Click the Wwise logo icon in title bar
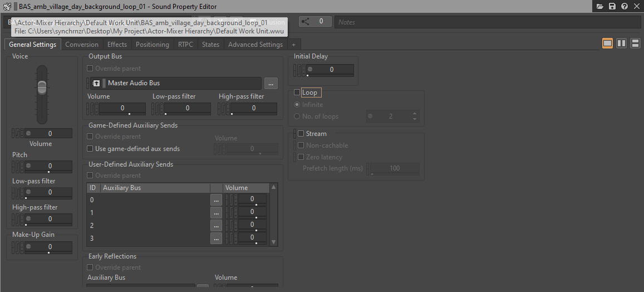This screenshot has width=644, height=292. point(6,6)
